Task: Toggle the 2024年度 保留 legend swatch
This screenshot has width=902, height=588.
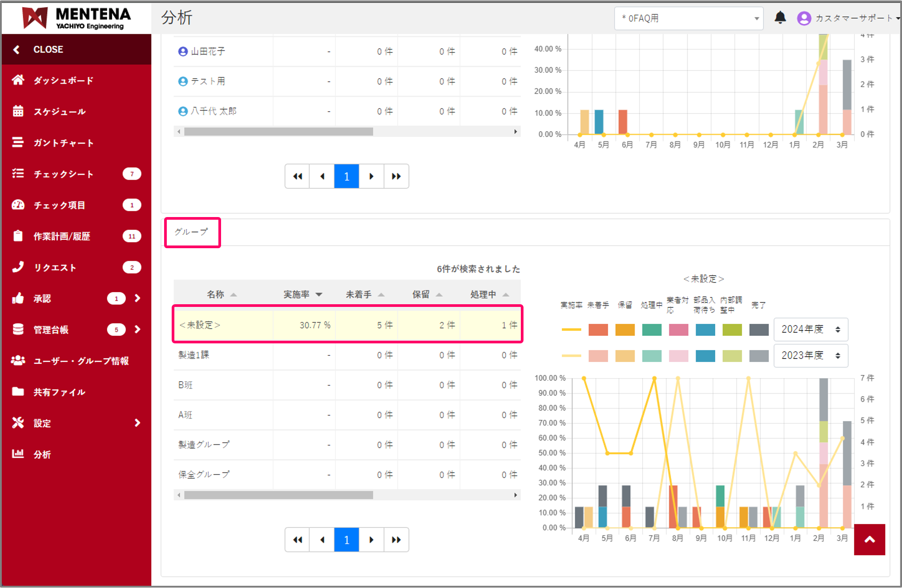Action: tap(624, 330)
